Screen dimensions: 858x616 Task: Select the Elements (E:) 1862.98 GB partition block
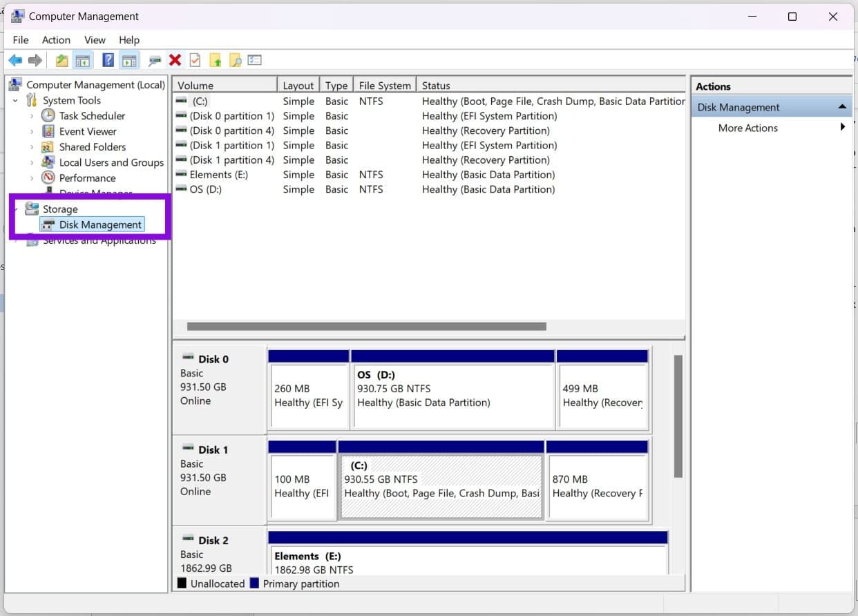(468, 552)
